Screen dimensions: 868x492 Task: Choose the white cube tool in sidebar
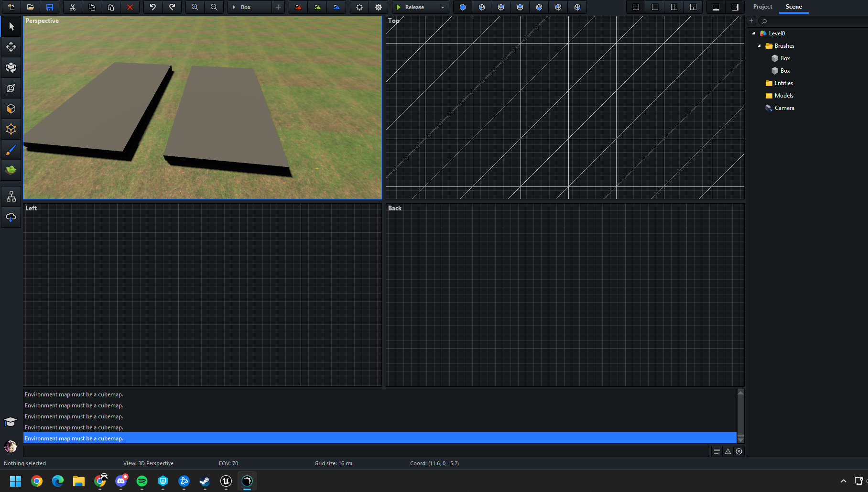pyautogui.click(x=11, y=67)
